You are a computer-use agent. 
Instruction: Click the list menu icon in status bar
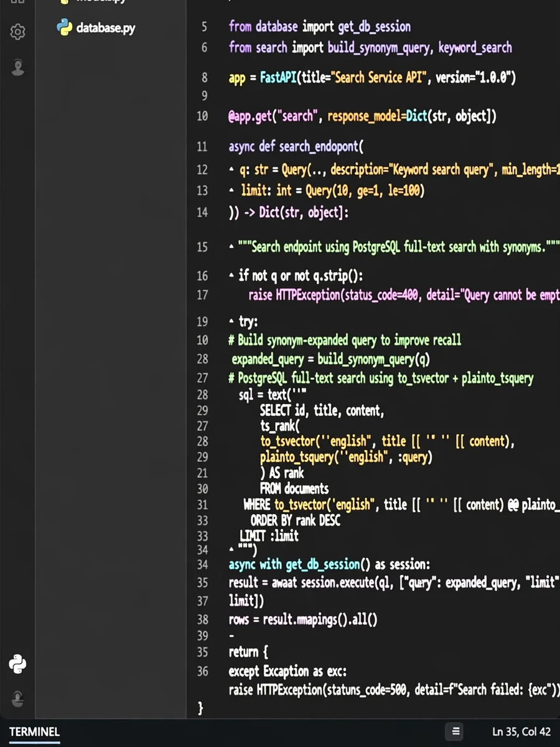point(456,731)
